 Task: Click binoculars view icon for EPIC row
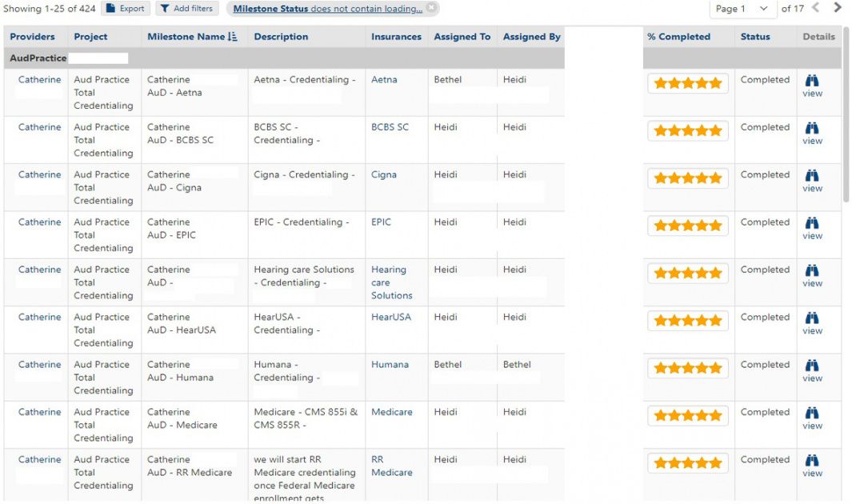[x=812, y=223]
